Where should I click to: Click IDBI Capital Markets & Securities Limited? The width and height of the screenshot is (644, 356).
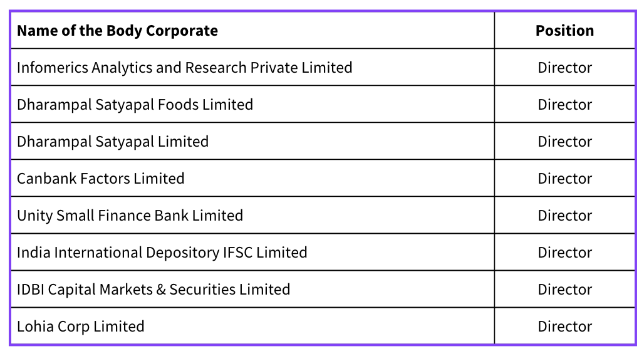(153, 290)
